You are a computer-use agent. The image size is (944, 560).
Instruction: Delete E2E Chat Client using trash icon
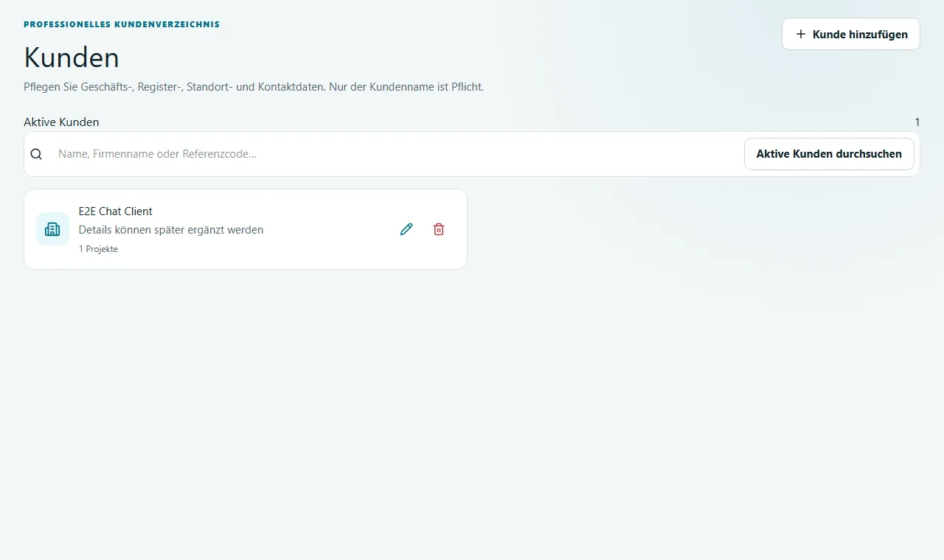coord(439,229)
